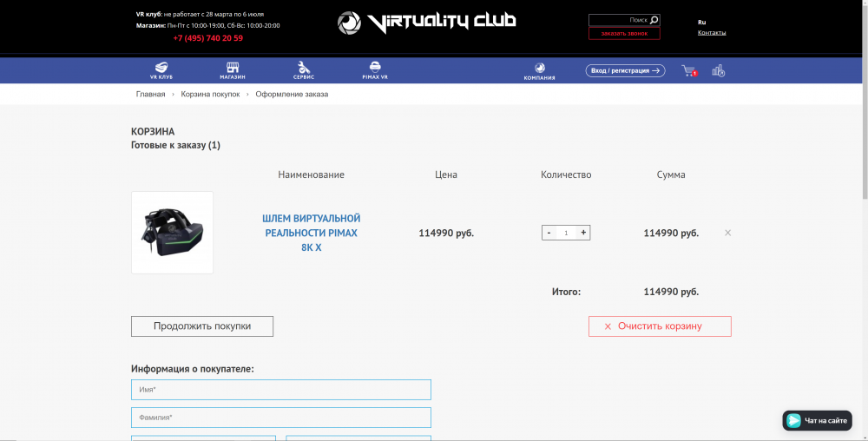Click the Сумма column header
868x441 pixels.
pos(671,174)
